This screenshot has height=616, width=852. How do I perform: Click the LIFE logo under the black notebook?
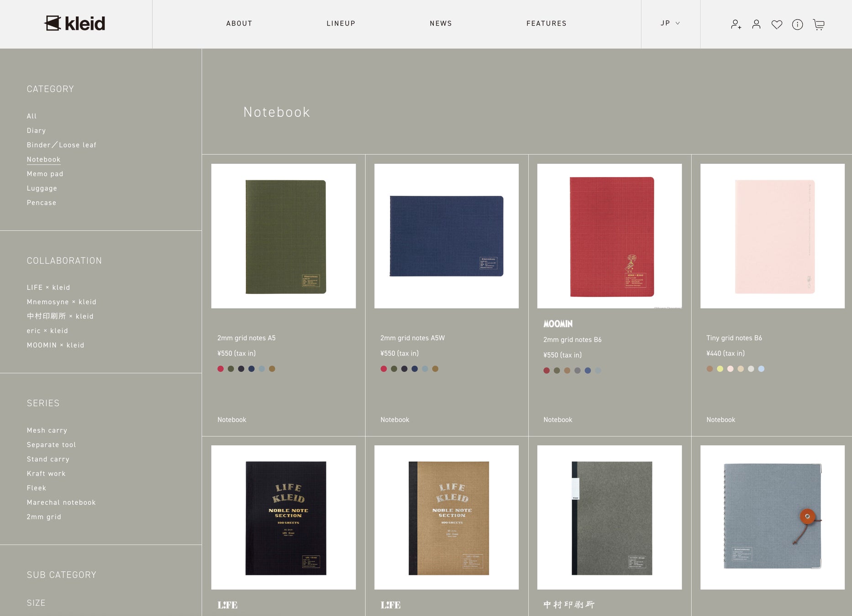click(x=227, y=605)
